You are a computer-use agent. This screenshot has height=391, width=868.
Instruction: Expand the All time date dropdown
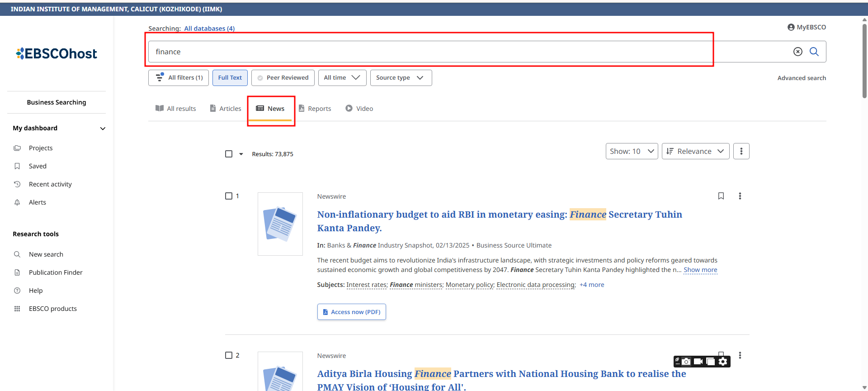tap(342, 78)
